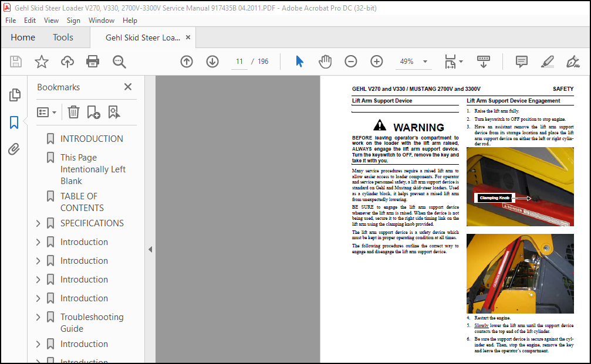Jump to the SPECIFICATIONS bookmark
The image size is (591, 364).
tap(92, 223)
